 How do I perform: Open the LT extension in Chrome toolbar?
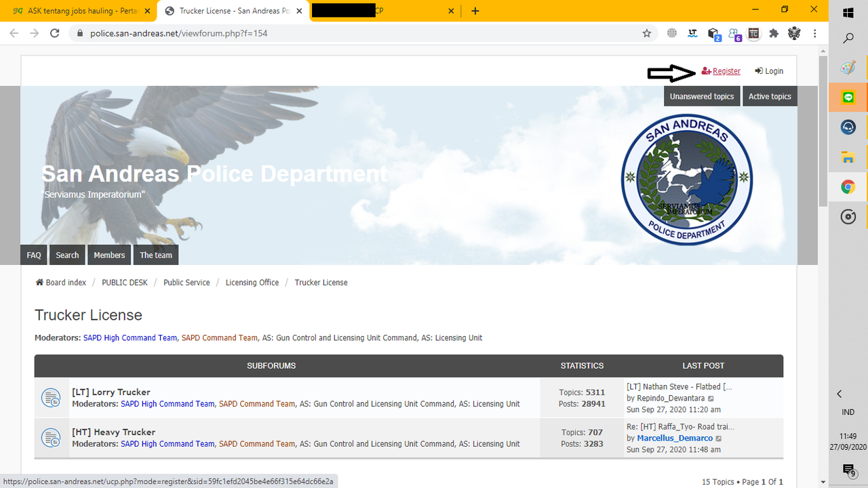click(x=692, y=33)
